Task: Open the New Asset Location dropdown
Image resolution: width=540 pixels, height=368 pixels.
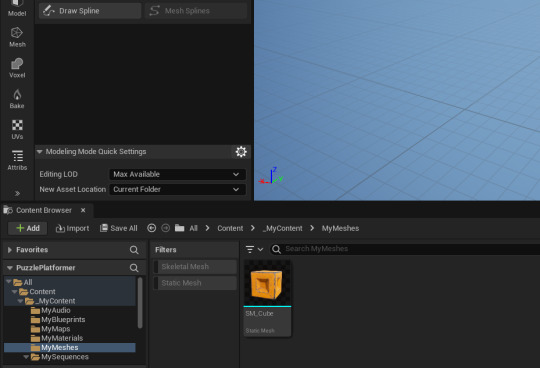Action: click(177, 189)
